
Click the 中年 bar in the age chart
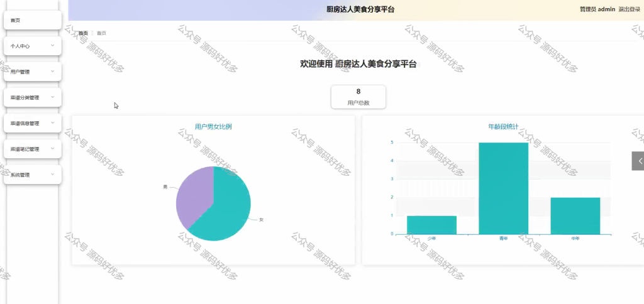pos(575,216)
